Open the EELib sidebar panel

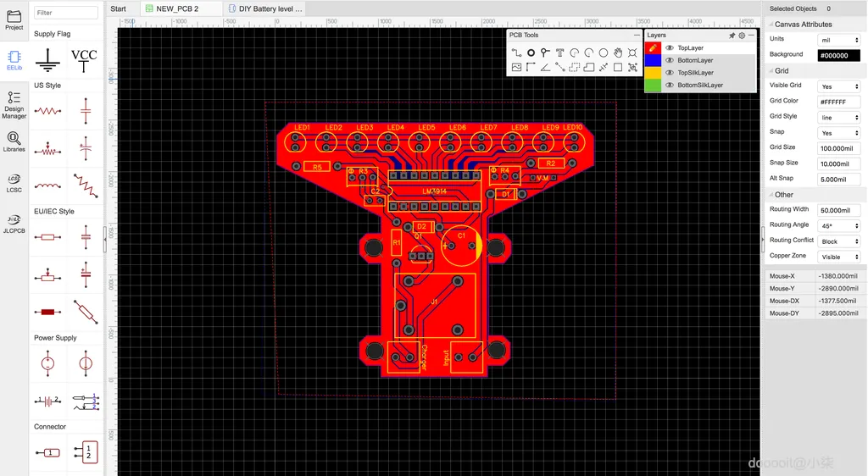coord(14,60)
